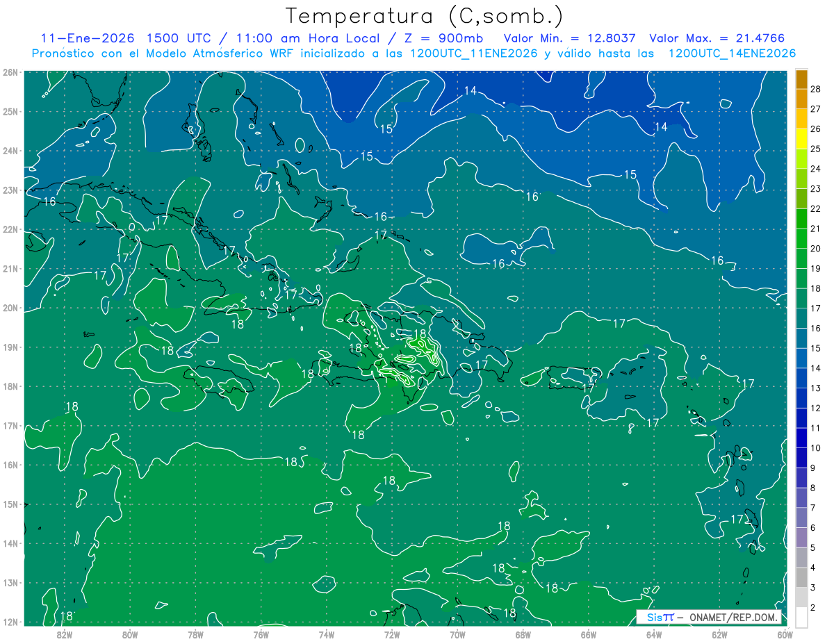The height and width of the screenshot is (644, 834).
Task: Click the legend value '12'
Action: point(815,408)
